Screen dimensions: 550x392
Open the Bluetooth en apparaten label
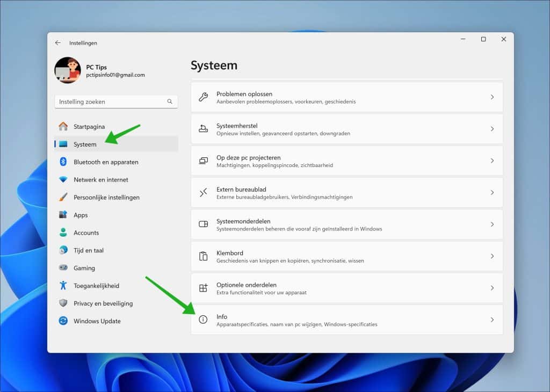click(x=106, y=162)
